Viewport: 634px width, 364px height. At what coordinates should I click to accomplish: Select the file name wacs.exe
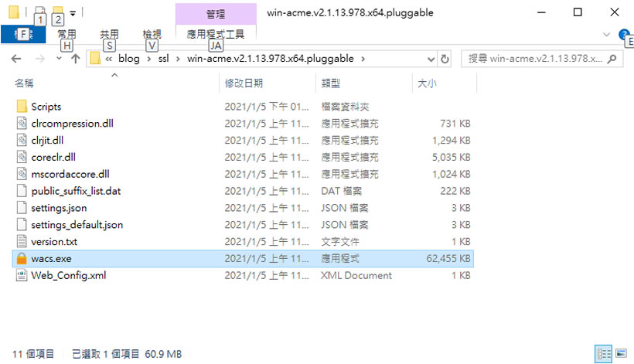[51, 259]
